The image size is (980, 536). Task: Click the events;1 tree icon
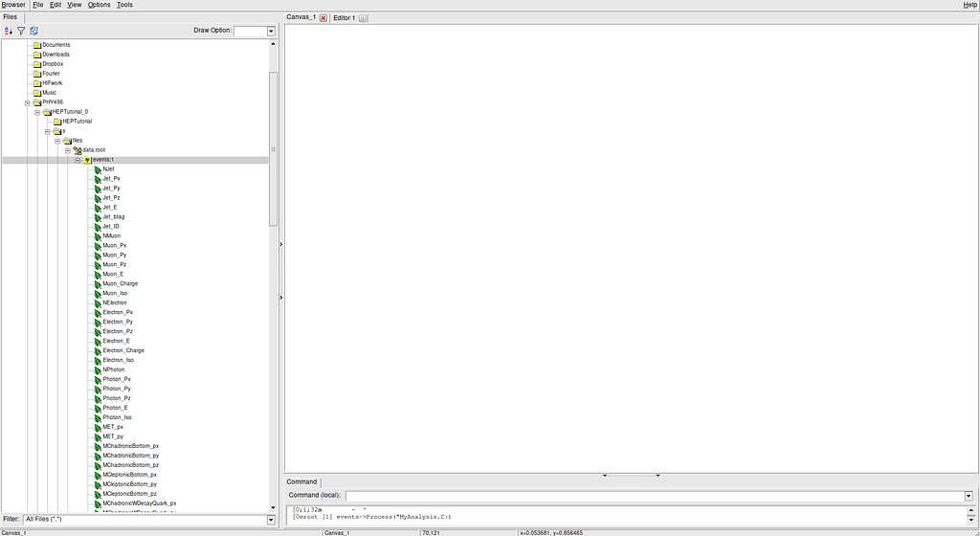click(x=87, y=160)
